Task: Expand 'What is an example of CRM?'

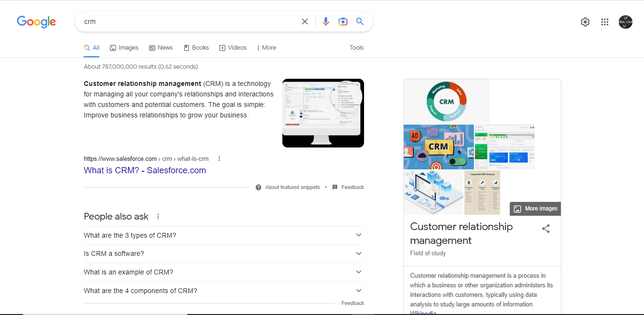Action: click(224, 272)
